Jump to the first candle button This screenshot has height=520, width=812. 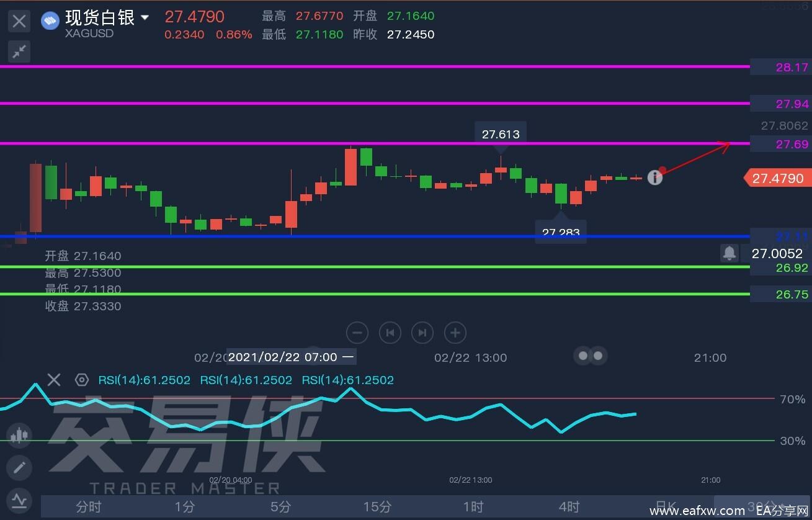point(390,333)
